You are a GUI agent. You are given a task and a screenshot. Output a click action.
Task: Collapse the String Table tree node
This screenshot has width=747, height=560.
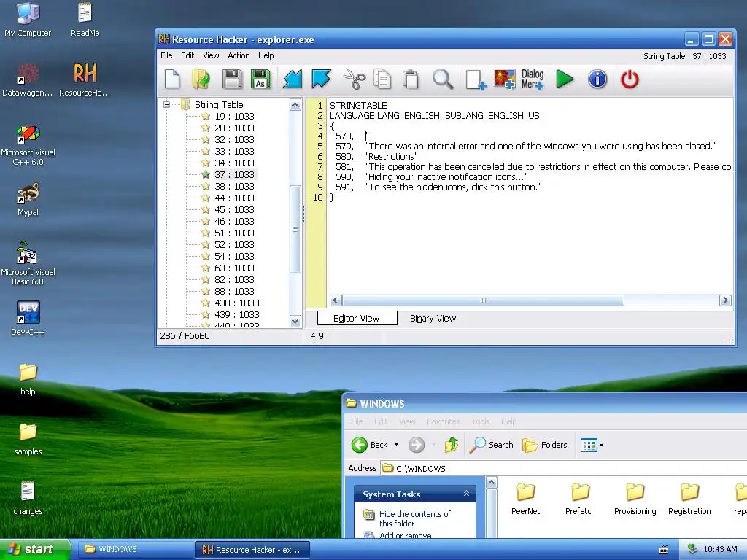(x=167, y=104)
